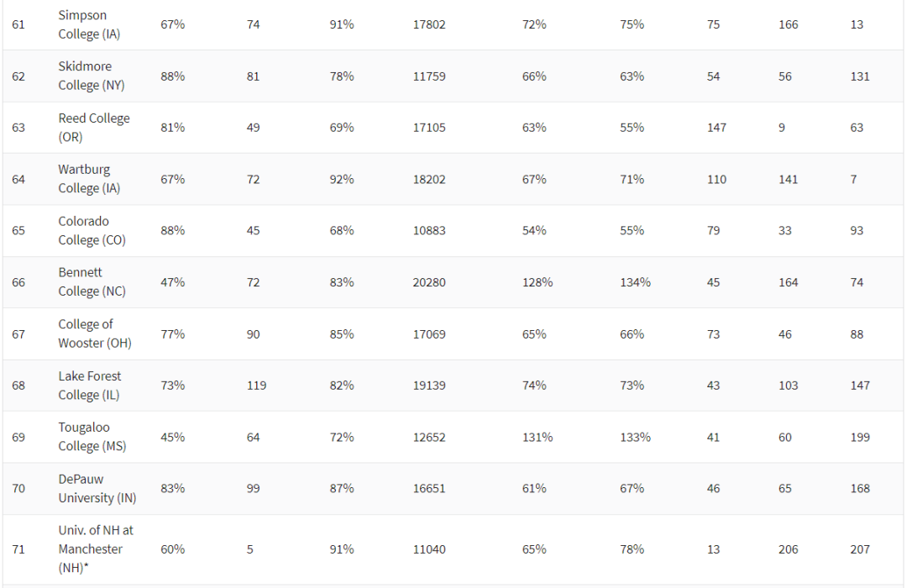Click rank number 66 cell

[x=18, y=282]
